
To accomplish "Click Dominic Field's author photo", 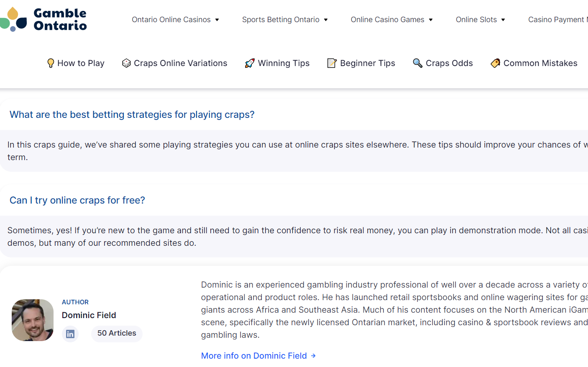I will pos(33,320).
